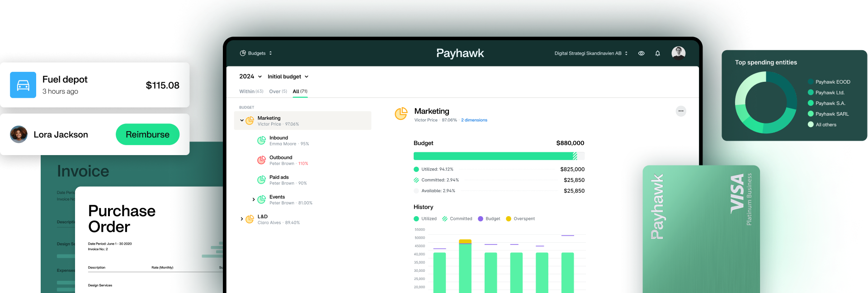Click the Utilized 94.12% green dot
This screenshot has width=868, height=293.
(x=416, y=170)
